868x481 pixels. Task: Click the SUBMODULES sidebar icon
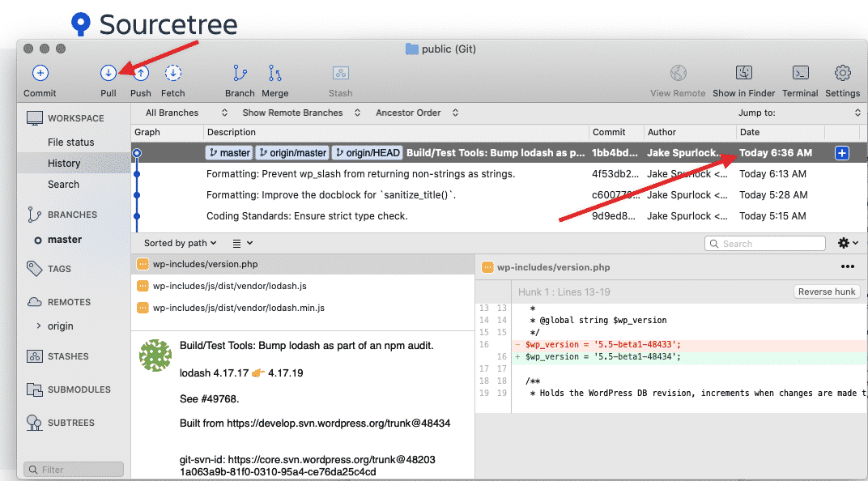(34, 389)
